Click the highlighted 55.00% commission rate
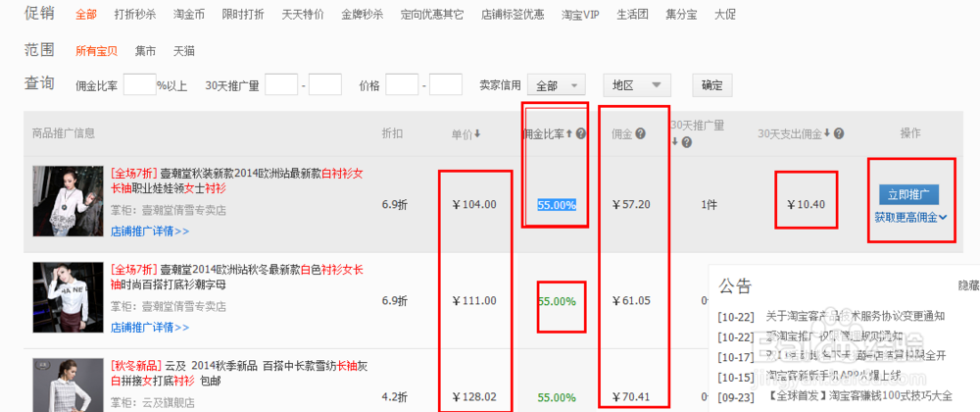The width and height of the screenshot is (980, 412). (557, 205)
